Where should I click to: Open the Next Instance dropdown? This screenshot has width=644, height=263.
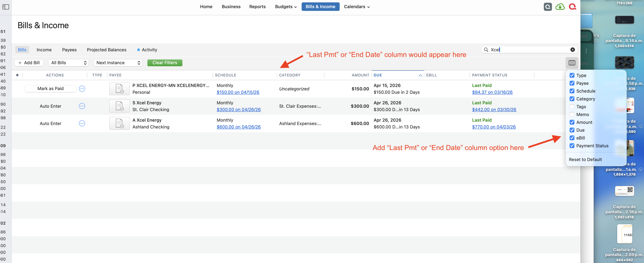click(x=118, y=63)
